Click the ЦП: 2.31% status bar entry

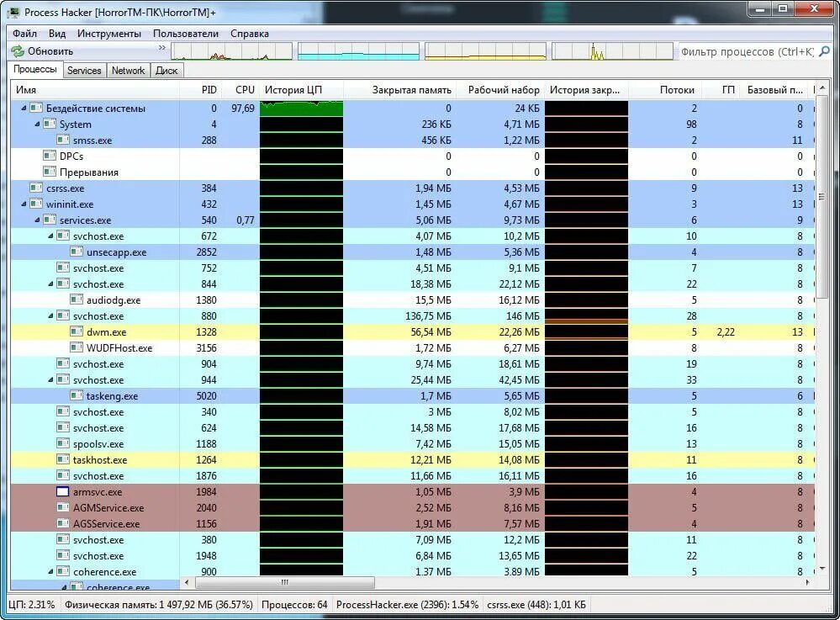click(x=32, y=605)
